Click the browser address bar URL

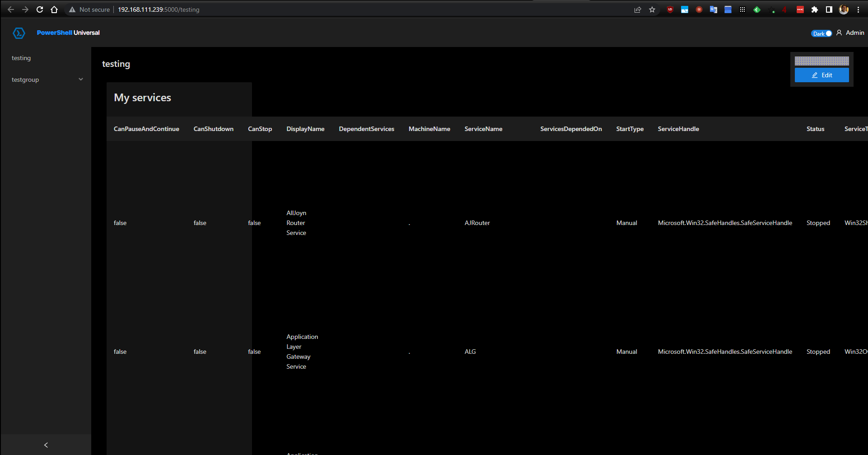pyautogui.click(x=159, y=9)
